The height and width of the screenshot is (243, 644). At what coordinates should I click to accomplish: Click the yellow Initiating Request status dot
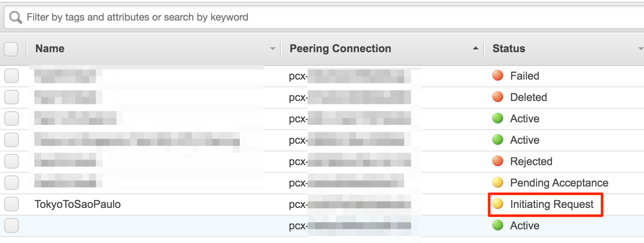tap(498, 204)
